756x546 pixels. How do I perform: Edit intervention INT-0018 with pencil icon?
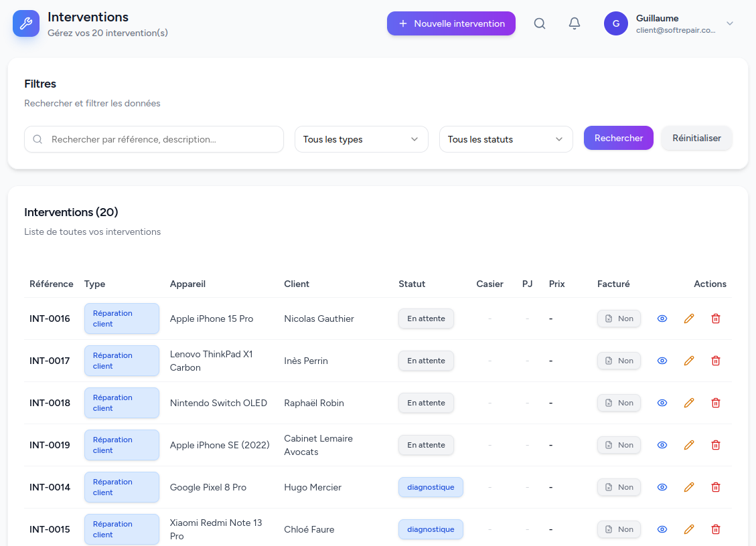[x=689, y=403]
